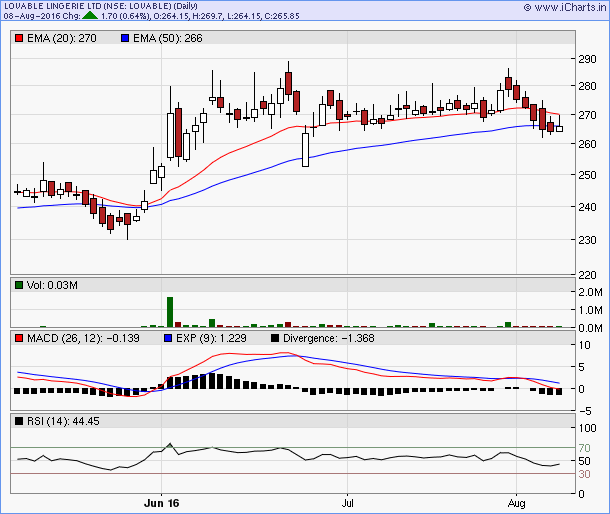610x514 pixels.
Task: Click the black Divergence legend swatch
Action: coord(275,338)
